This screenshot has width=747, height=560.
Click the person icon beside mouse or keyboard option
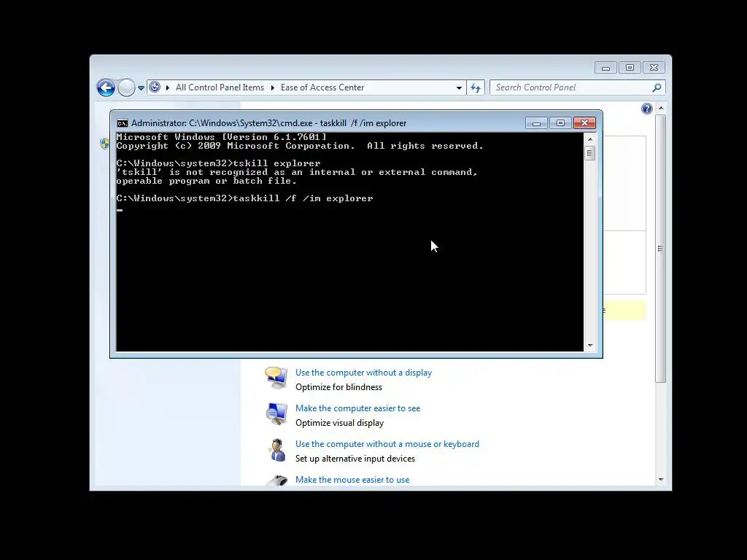click(276, 450)
